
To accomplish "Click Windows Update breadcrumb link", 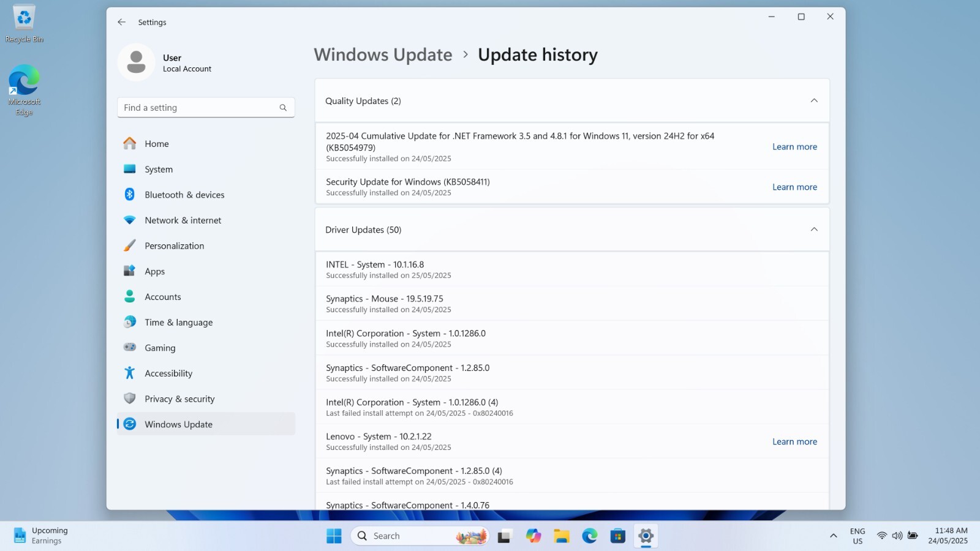I will [x=383, y=55].
